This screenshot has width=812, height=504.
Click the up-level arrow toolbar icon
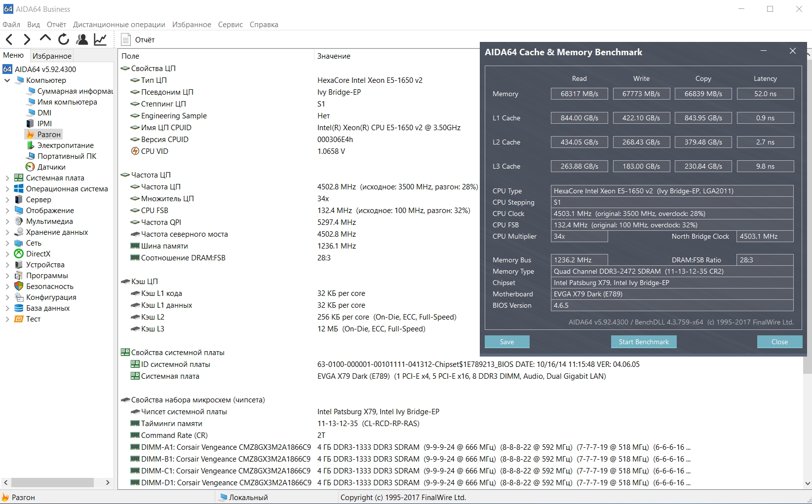pos(45,38)
